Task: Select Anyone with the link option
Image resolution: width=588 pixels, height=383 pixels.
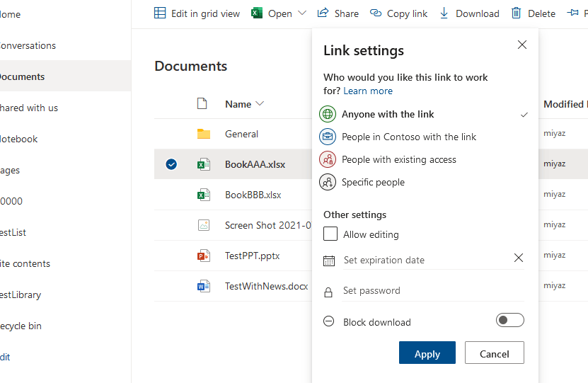Action: click(x=424, y=114)
